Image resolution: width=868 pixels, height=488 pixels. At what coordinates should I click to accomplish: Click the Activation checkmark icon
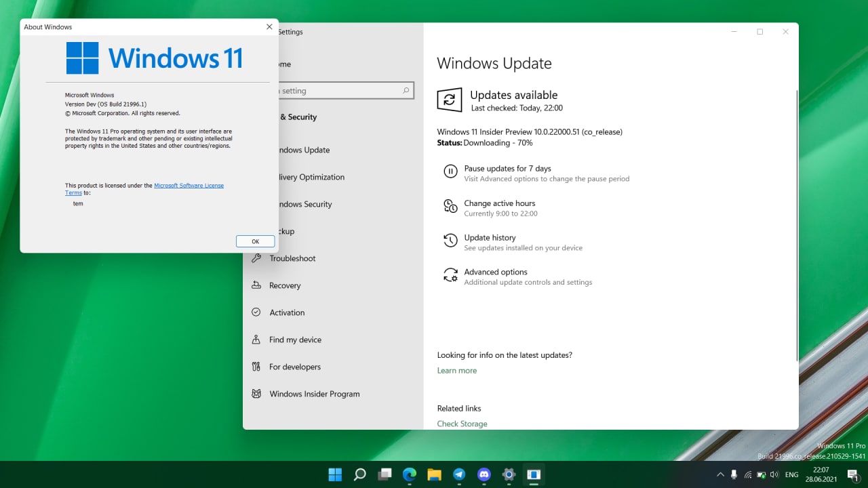pyautogui.click(x=256, y=312)
